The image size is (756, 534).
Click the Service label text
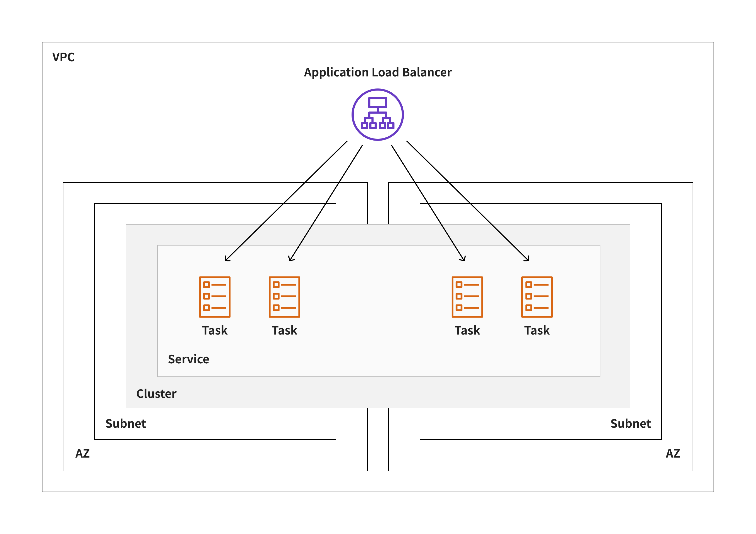pos(188,359)
